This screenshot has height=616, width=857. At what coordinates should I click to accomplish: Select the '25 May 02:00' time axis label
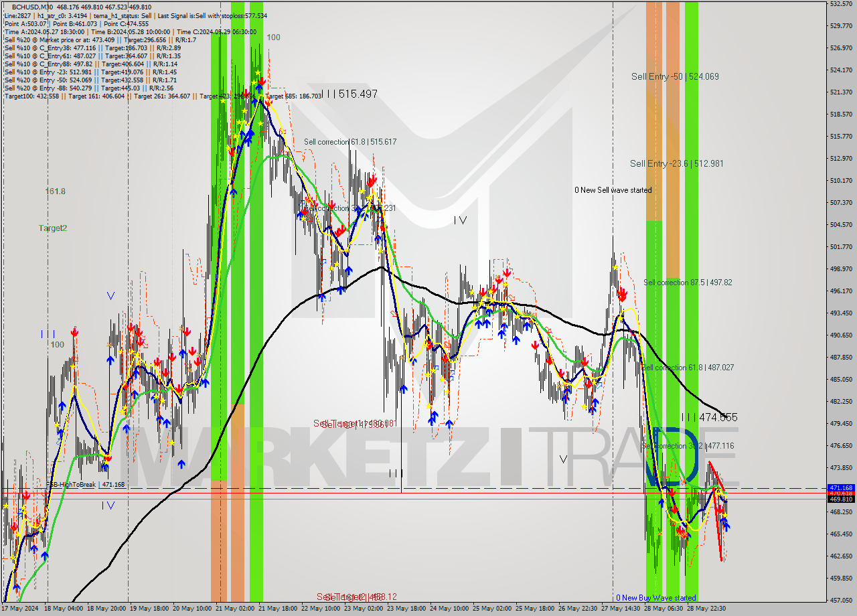click(x=492, y=609)
